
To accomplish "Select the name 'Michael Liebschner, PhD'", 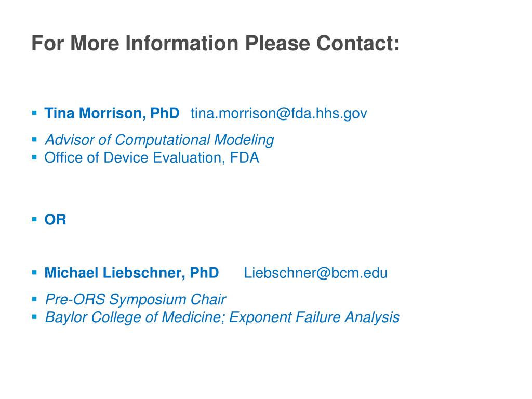I will pyautogui.click(x=131, y=273).
